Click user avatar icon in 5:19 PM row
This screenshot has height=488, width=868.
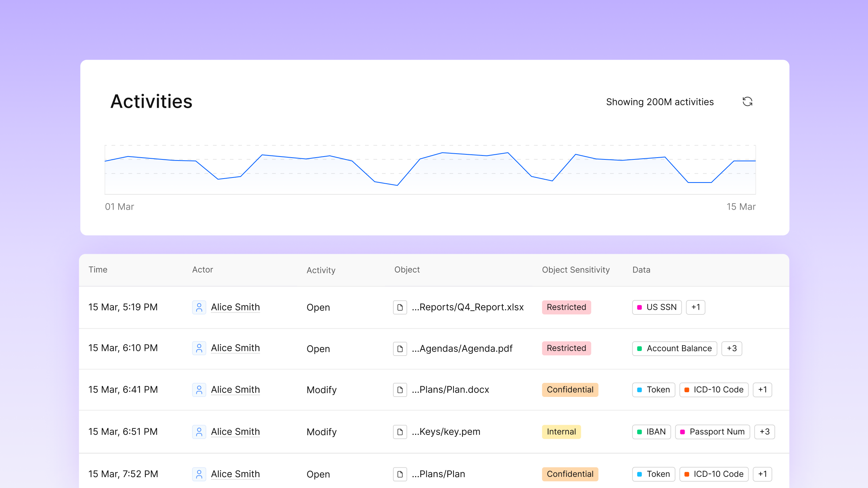[199, 307]
